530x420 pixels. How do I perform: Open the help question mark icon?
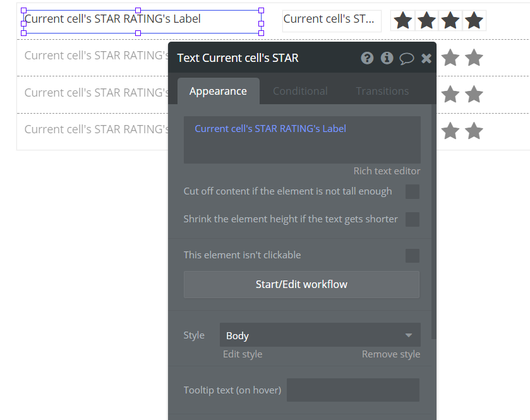[x=367, y=58]
